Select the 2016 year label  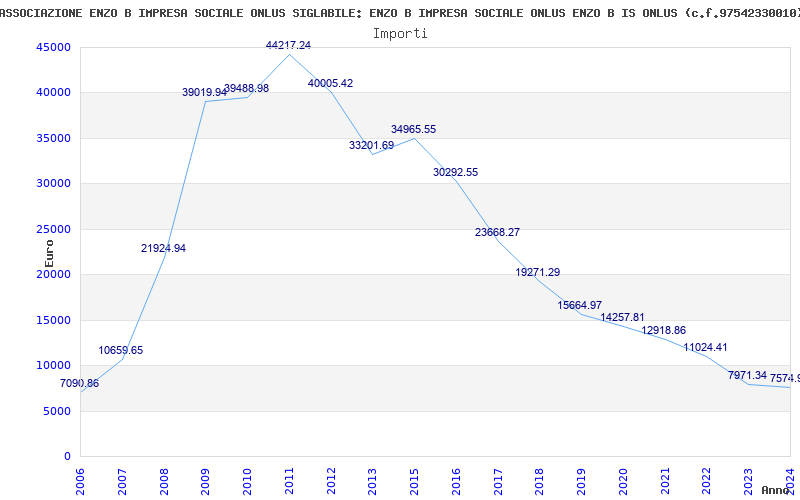tap(456, 482)
